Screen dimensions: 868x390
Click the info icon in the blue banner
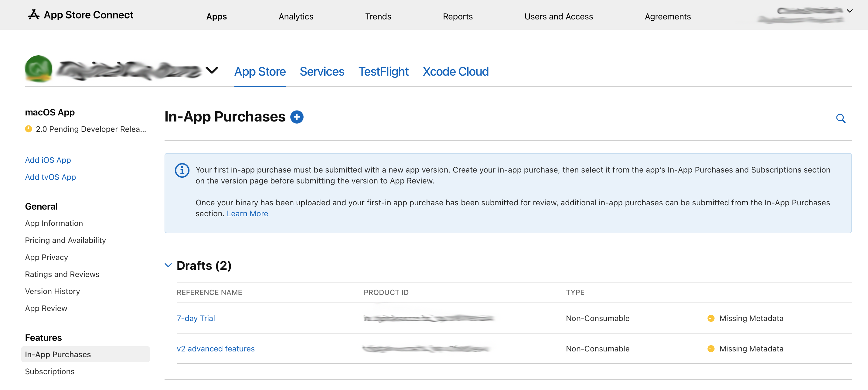pos(182,170)
